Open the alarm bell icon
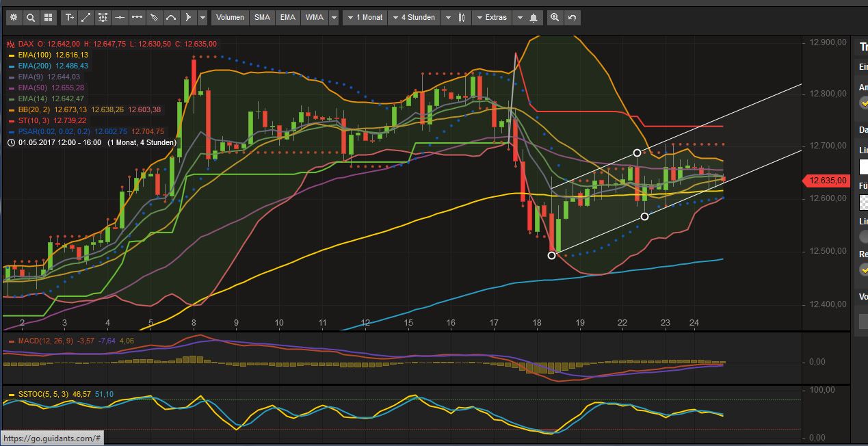Screen dimensions: 868x446 point(534,17)
